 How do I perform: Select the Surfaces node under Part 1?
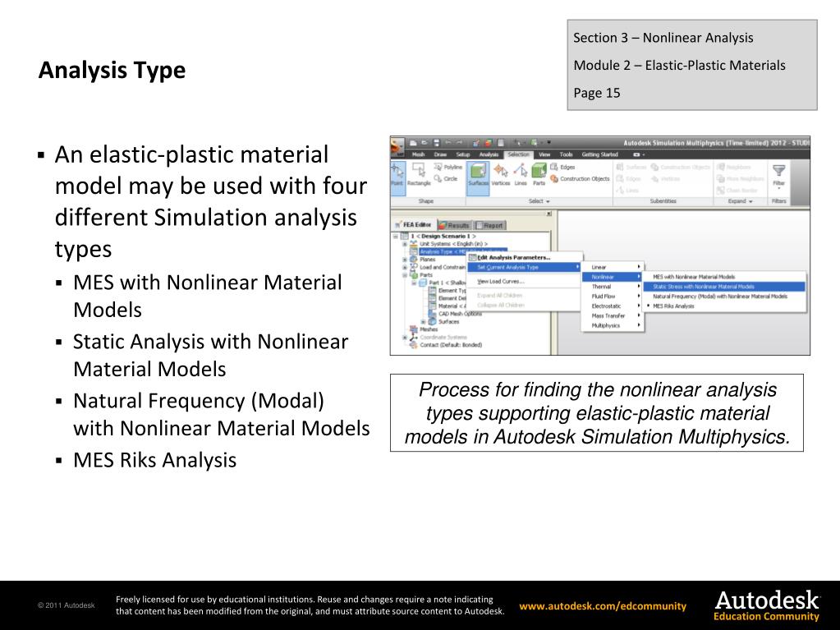click(x=443, y=322)
